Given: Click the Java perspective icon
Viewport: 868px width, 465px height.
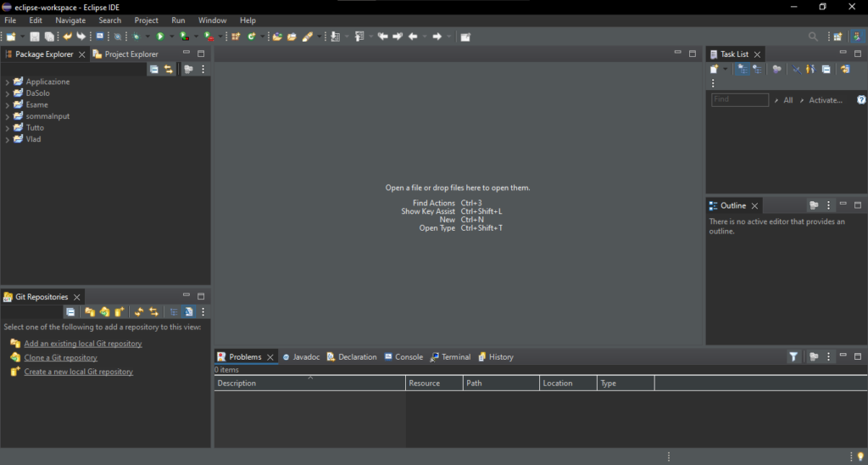Looking at the screenshot, I should tap(857, 36).
